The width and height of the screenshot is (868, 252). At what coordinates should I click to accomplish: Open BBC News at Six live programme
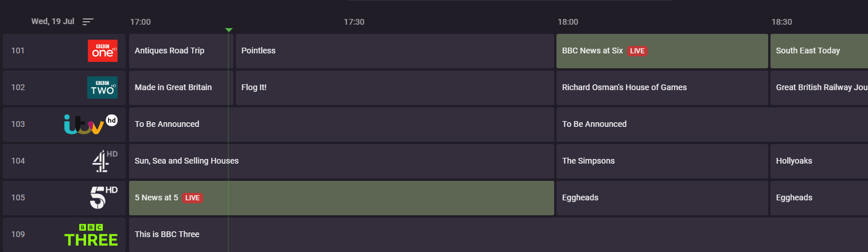661,51
